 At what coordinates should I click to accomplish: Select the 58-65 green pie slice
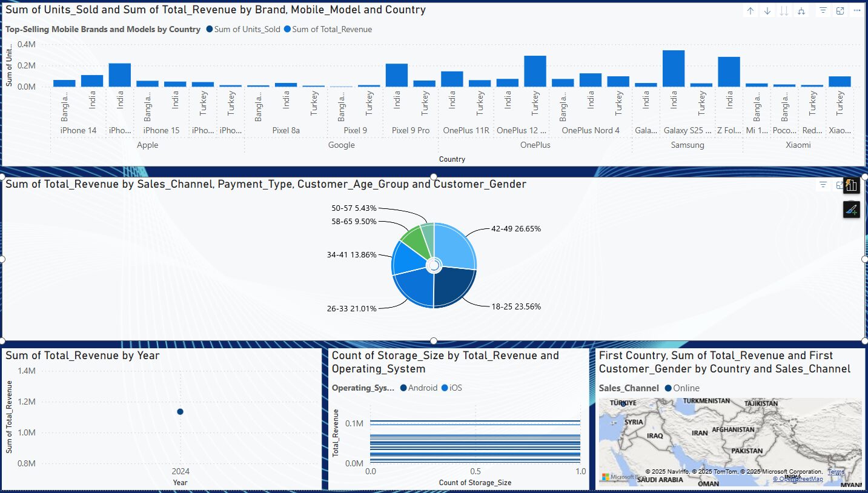click(x=412, y=239)
